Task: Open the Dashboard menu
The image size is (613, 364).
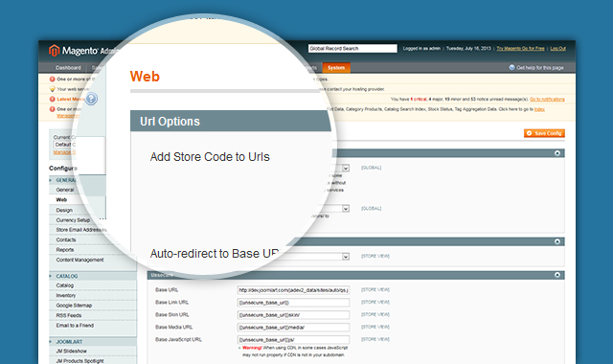Action: click(x=68, y=68)
